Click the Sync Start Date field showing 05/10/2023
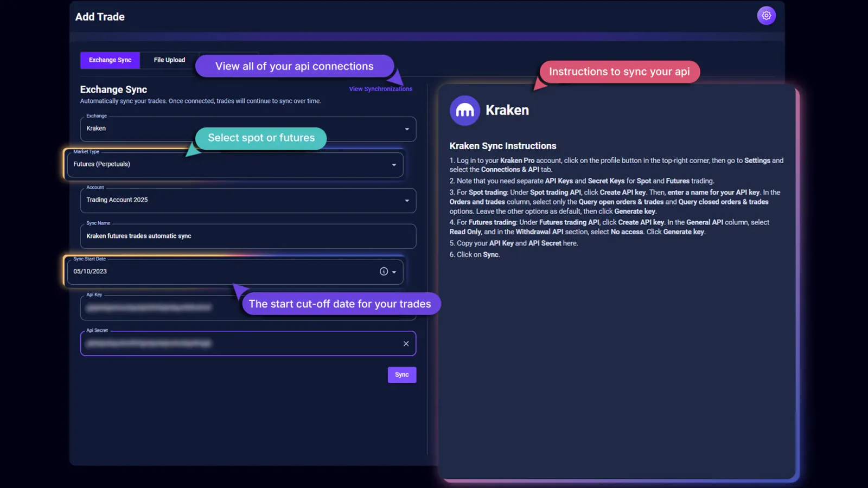The height and width of the screenshot is (488, 868). point(163,271)
